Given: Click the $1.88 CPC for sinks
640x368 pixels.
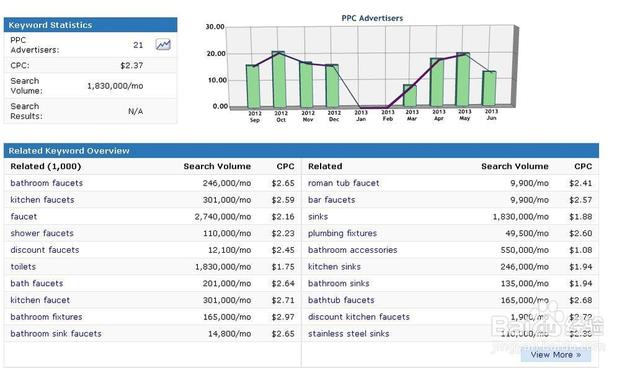Looking at the screenshot, I should (580, 217).
